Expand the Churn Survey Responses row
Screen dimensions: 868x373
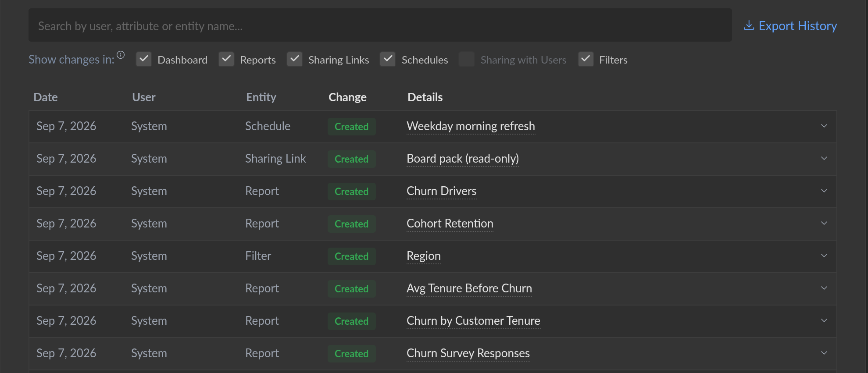[824, 353]
